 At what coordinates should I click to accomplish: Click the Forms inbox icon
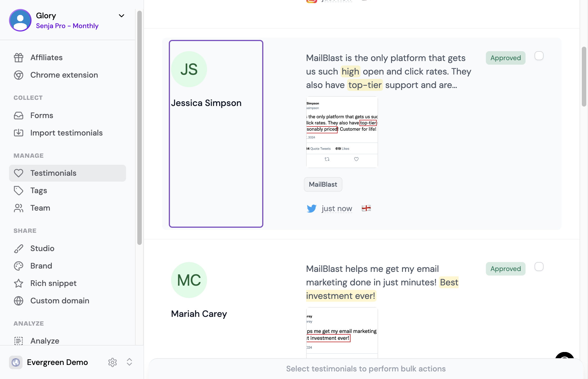pos(19,116)
